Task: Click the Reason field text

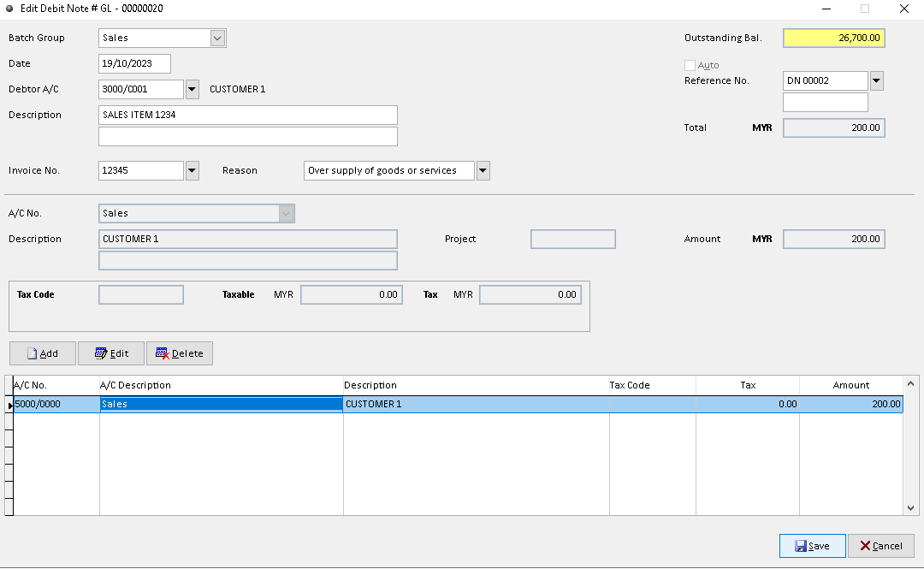Action: click(x=389, y=170)
